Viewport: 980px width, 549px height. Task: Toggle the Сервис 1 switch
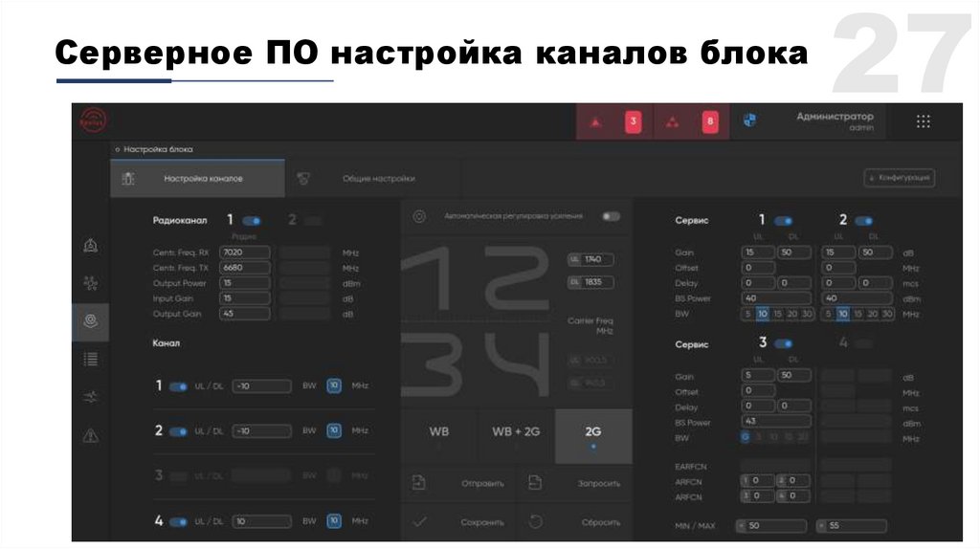(783, 221)
